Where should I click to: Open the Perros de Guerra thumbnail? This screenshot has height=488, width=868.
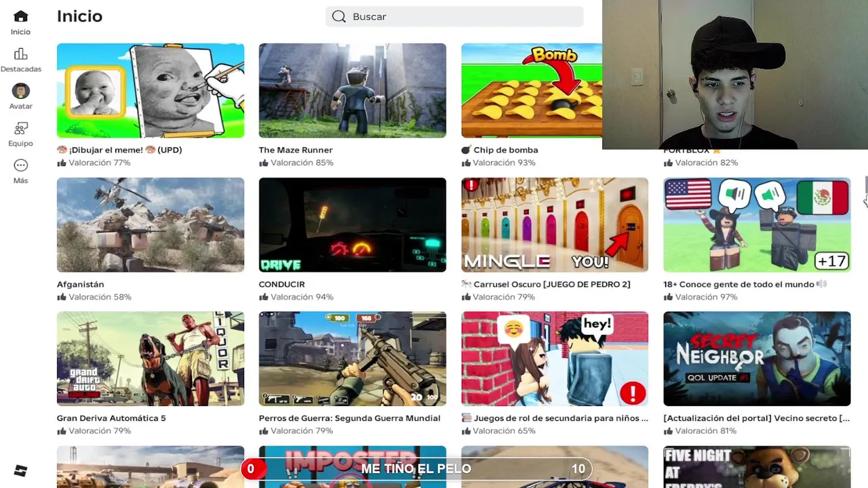(353, 359)
